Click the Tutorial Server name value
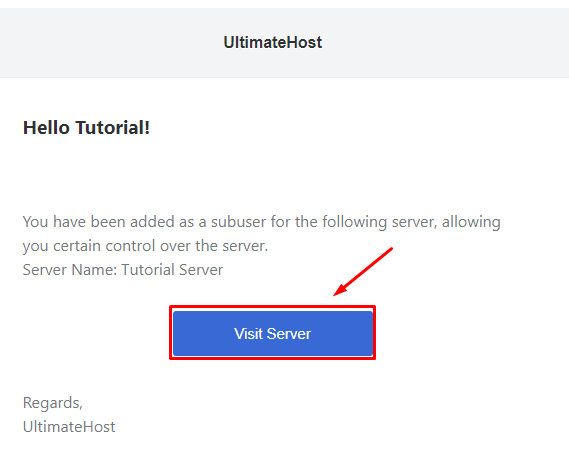The height and width of the screenshot is (458, 569). pos(172,270)
